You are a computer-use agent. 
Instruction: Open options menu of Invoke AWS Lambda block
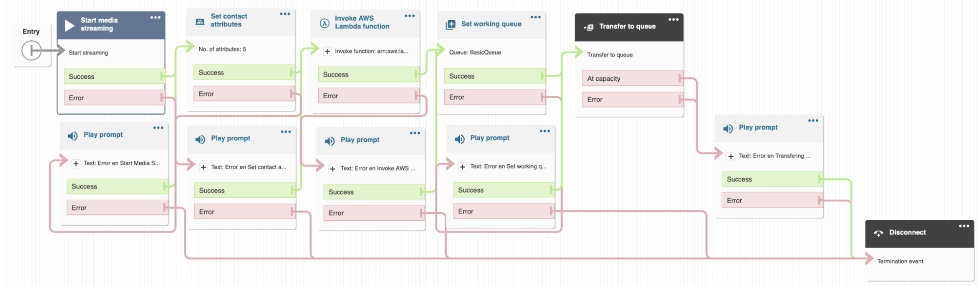pos(410,16)
